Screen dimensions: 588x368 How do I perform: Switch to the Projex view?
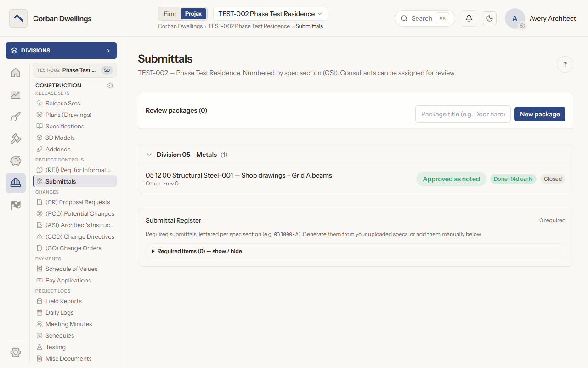pyautogui.click(x=193, y=14)
